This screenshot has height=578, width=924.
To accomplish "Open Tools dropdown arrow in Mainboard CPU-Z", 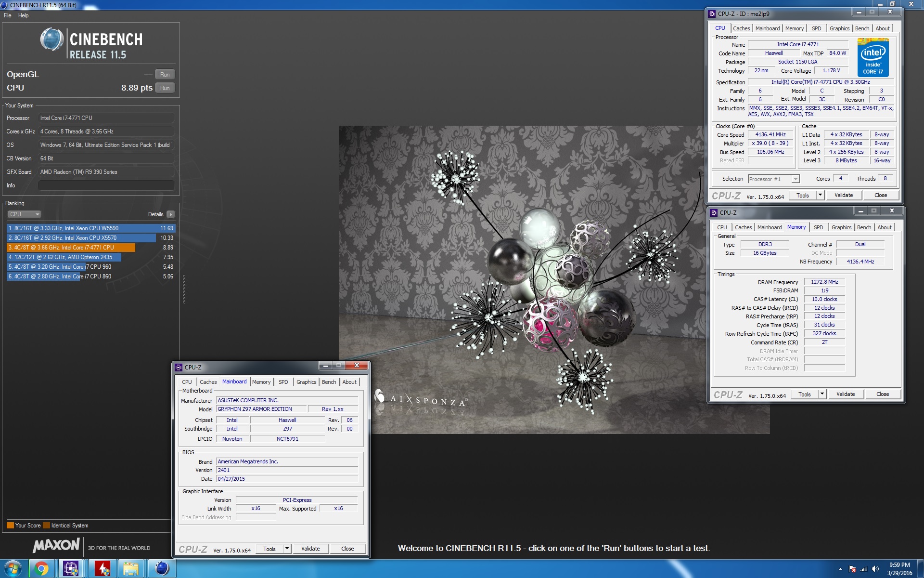I will [x=287, y=549].
